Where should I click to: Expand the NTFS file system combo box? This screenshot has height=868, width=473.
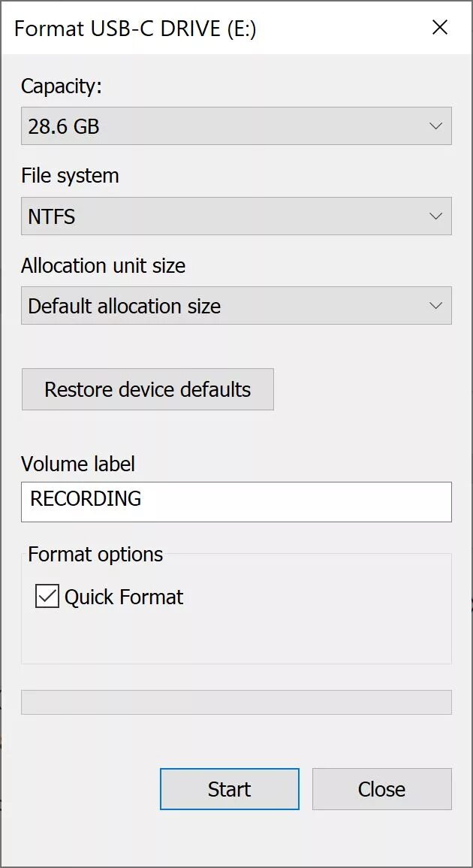coord(225,216)
